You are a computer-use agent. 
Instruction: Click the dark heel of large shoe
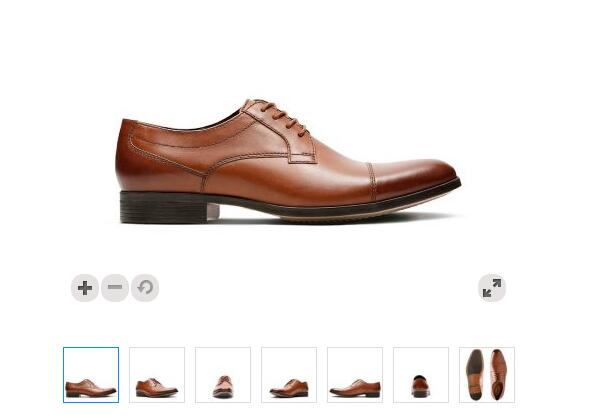click(164, 207)
